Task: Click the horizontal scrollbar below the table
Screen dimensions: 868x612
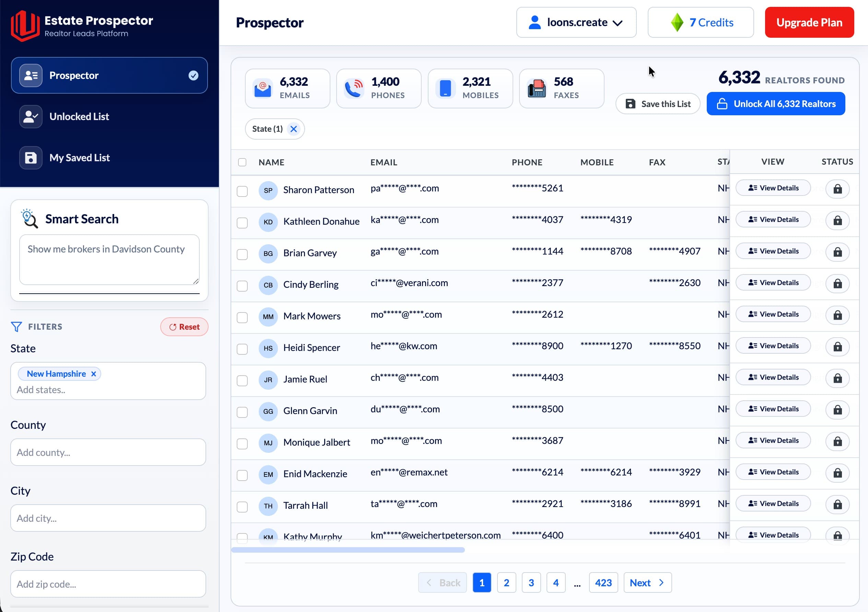Action: point(348,550)
